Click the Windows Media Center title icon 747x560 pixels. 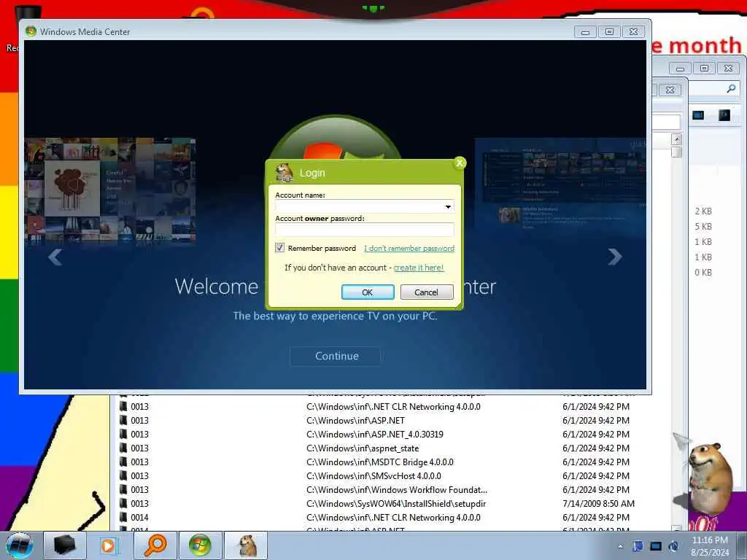[31, 31]
